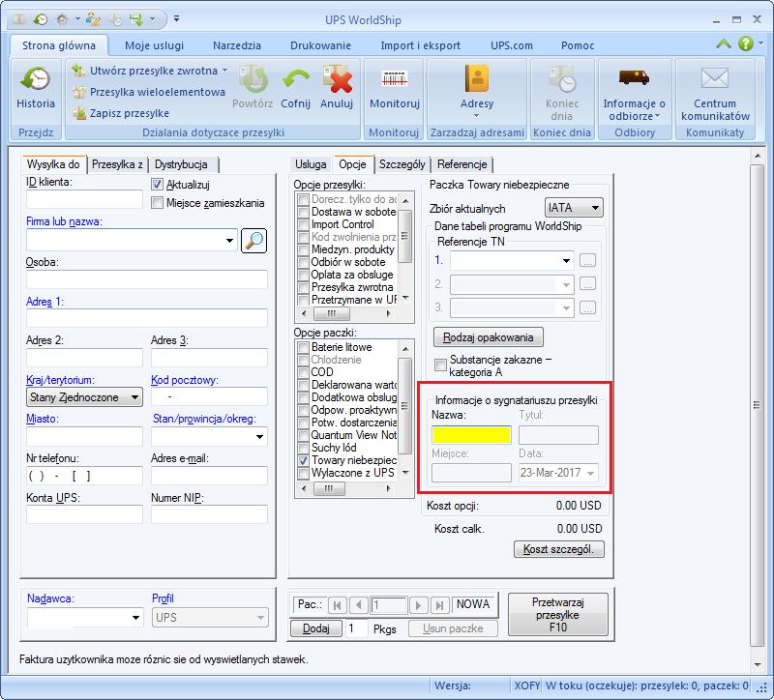
Task: Open the Import i eksport ribbon tab
Action: point(420,45)
